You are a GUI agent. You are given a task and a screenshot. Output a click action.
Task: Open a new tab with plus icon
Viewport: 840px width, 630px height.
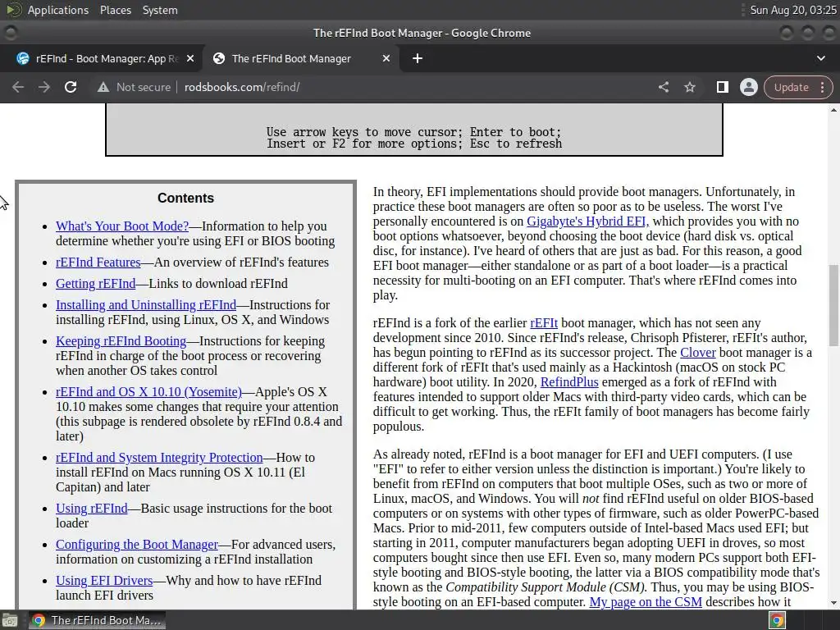click(x=418, y=58)
